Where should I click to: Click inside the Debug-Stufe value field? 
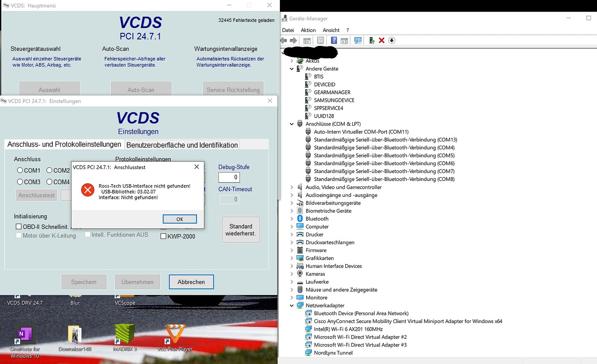point(229,177)
